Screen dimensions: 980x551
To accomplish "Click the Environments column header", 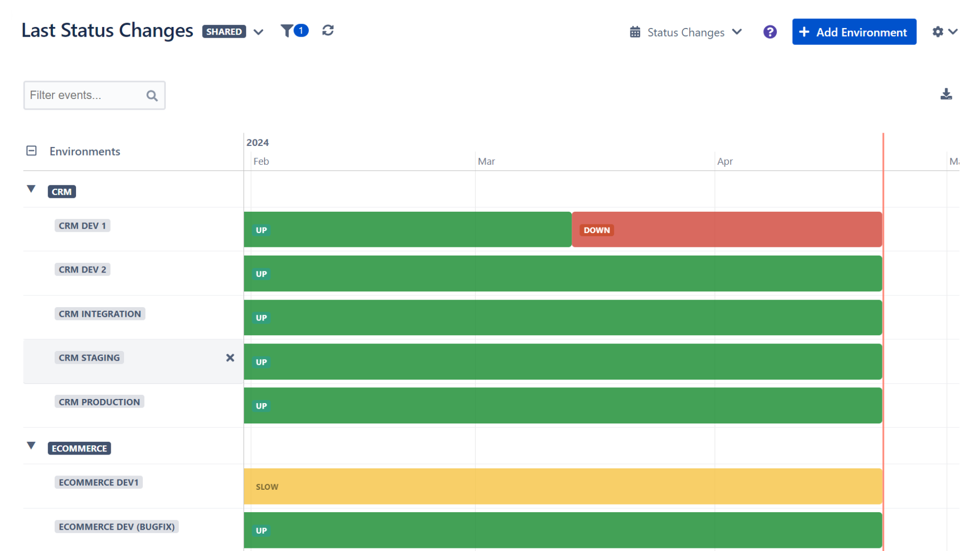I will [85, 152].
